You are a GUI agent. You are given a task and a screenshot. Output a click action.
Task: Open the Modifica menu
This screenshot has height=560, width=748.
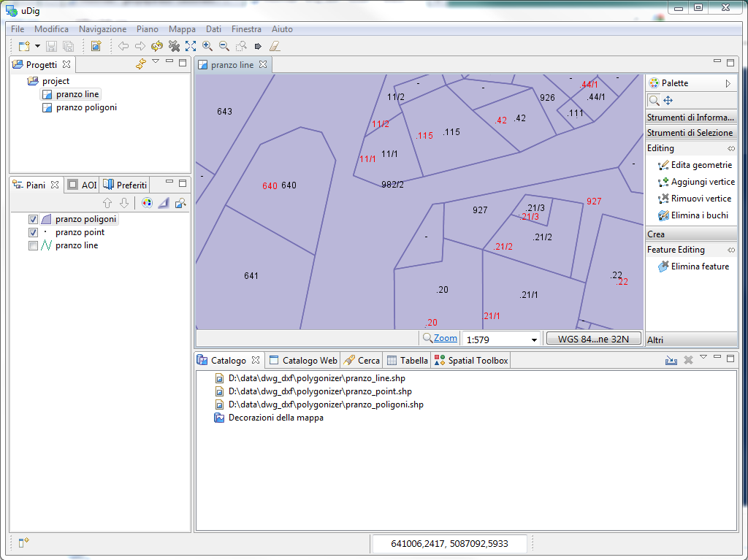(x=51, y=29)
